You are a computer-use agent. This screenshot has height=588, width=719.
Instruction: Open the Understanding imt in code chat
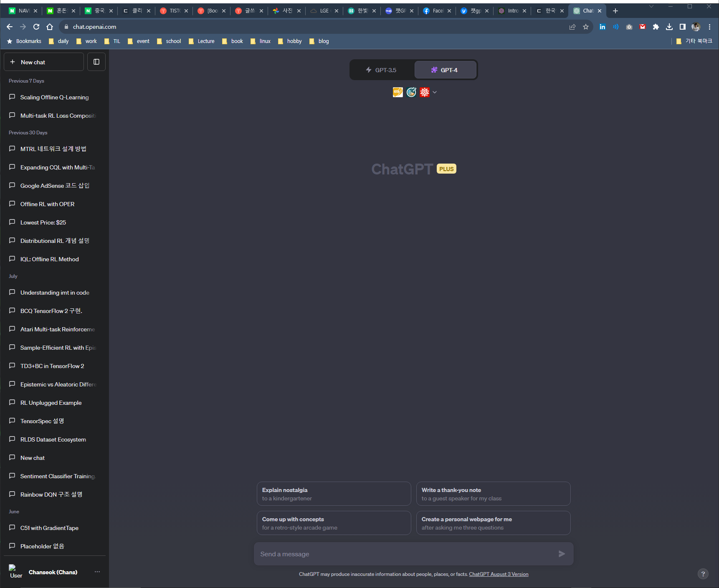tap(55, 293)
